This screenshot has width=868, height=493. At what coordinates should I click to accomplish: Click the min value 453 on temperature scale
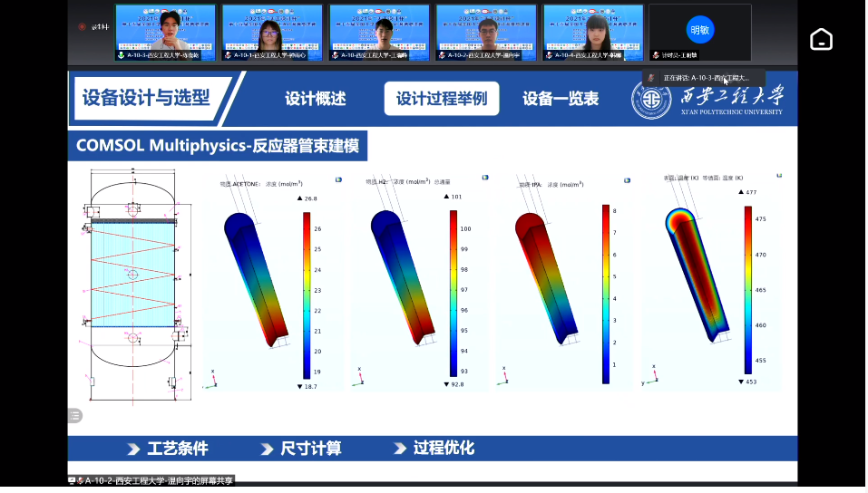click(x=751, y=382)
